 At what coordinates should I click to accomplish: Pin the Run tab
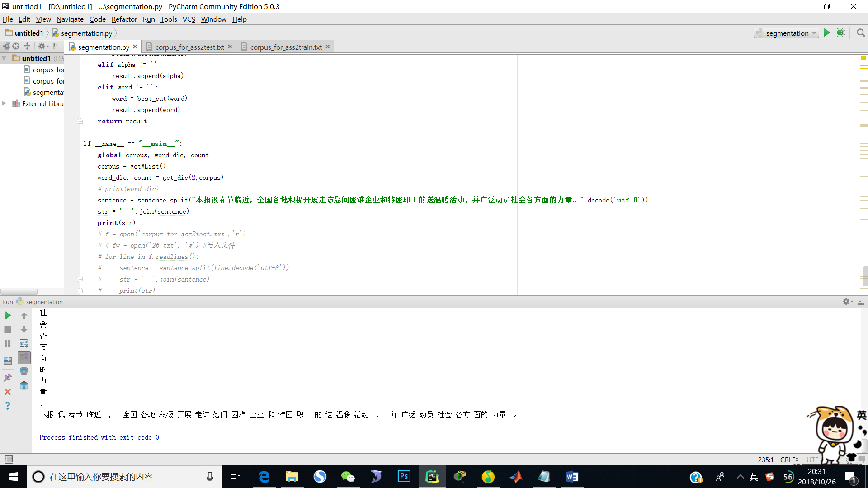coord(8,378)
